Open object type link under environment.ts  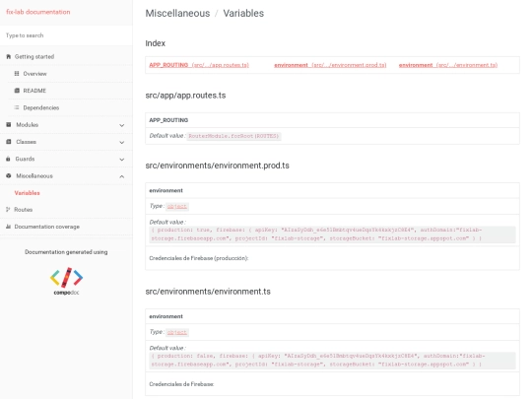coord(177,332)
